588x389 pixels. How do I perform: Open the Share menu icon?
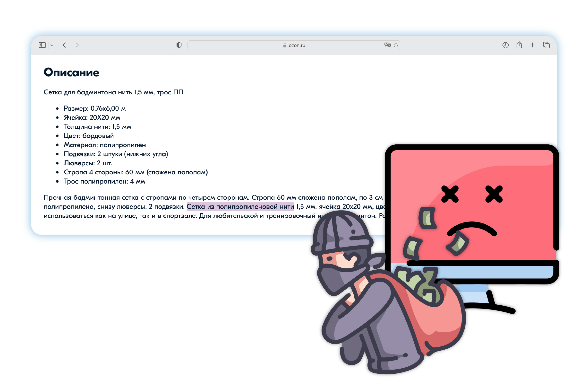click(x=519, y=45)
